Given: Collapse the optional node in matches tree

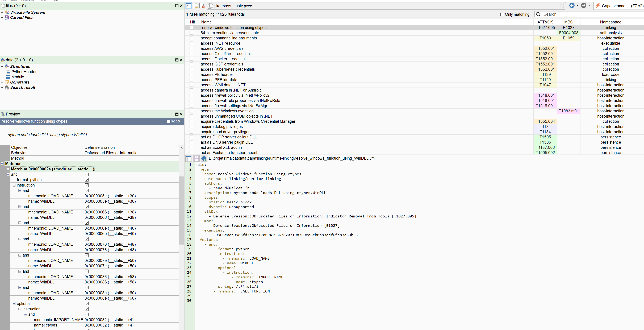Looking at the screenshot, I should (x=14, y=304).
